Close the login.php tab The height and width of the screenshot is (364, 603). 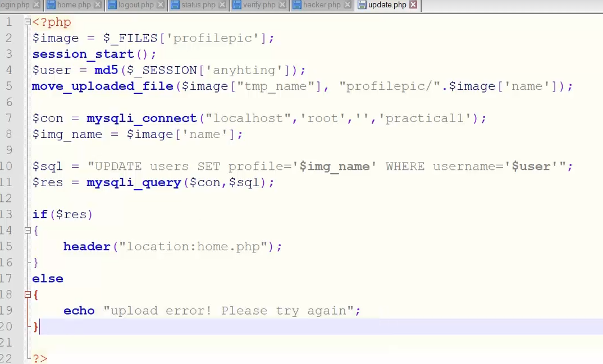pos(37,5)
